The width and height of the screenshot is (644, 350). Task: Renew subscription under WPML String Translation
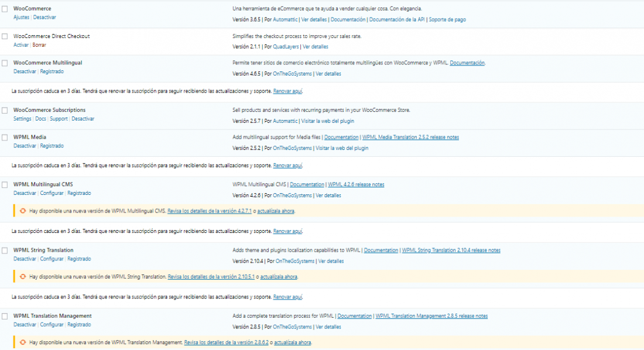(287, 297)
